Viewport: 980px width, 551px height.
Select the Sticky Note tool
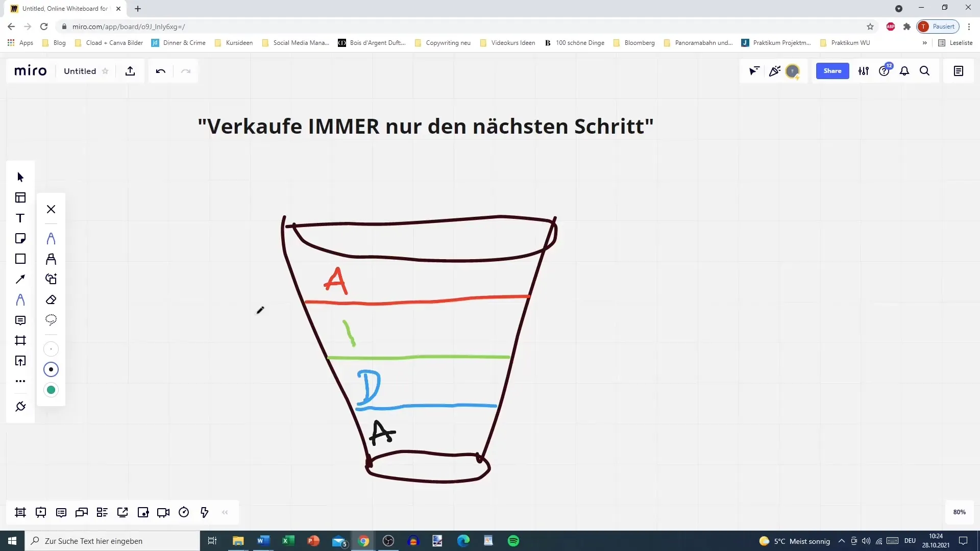(x=19, y=238)
